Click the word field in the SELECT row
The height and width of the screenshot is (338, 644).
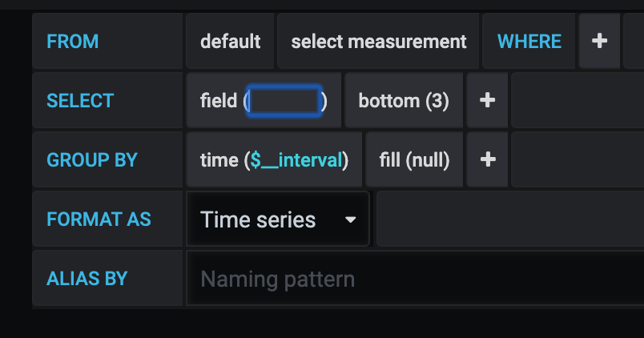coord(218,100)
